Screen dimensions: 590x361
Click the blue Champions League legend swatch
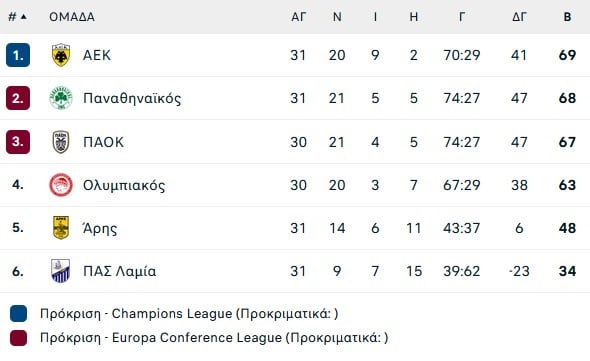pos(18,314)
